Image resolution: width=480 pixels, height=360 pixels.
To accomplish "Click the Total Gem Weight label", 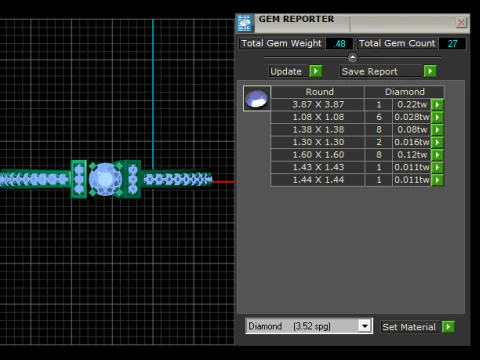I will pyautogui.click(x=281, y=44).
